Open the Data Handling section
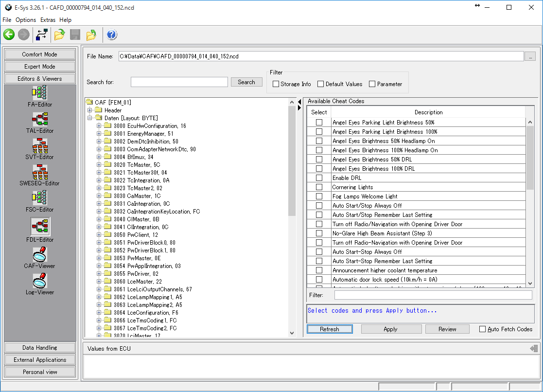The image size is (543, 392). point(40,348)
